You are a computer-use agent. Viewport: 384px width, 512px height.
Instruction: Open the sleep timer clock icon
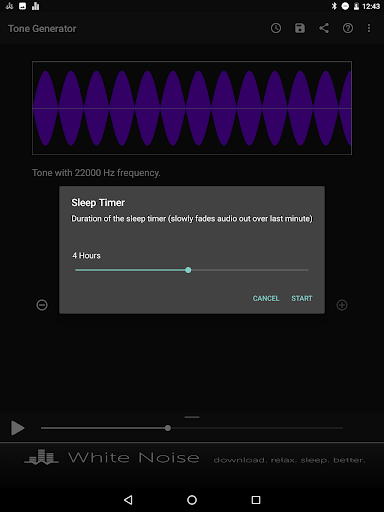pos(276,28)
